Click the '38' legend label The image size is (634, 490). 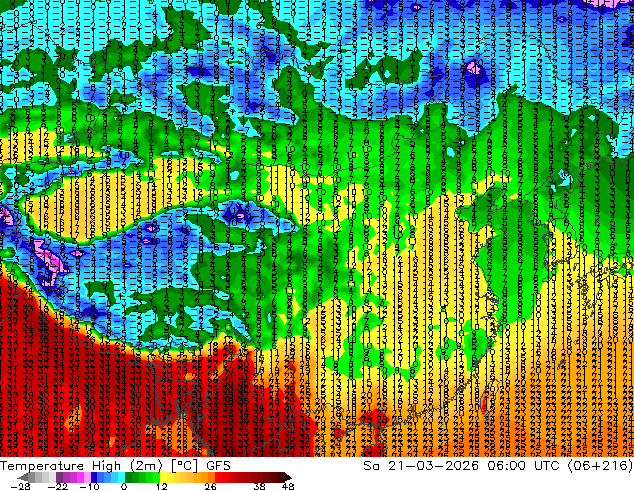tap(259, 486)
